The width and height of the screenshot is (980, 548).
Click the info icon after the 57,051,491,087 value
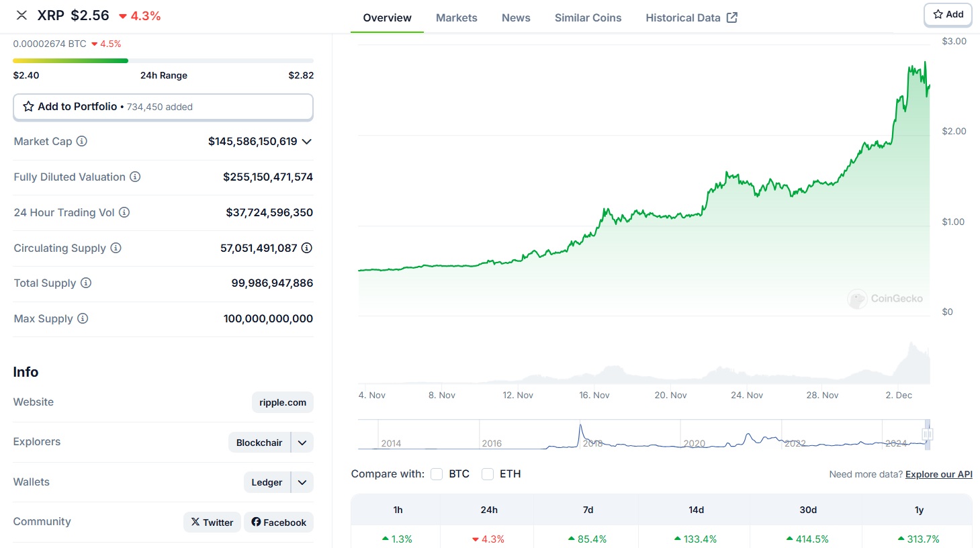pos(307,248)
